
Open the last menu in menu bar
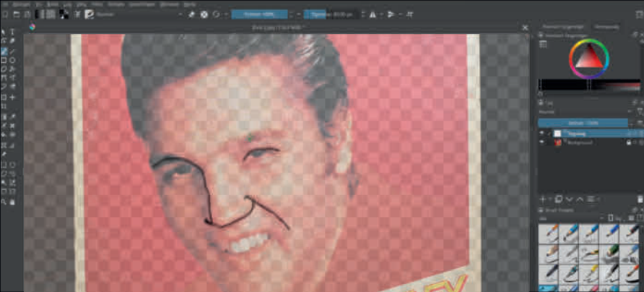point(189,4)
